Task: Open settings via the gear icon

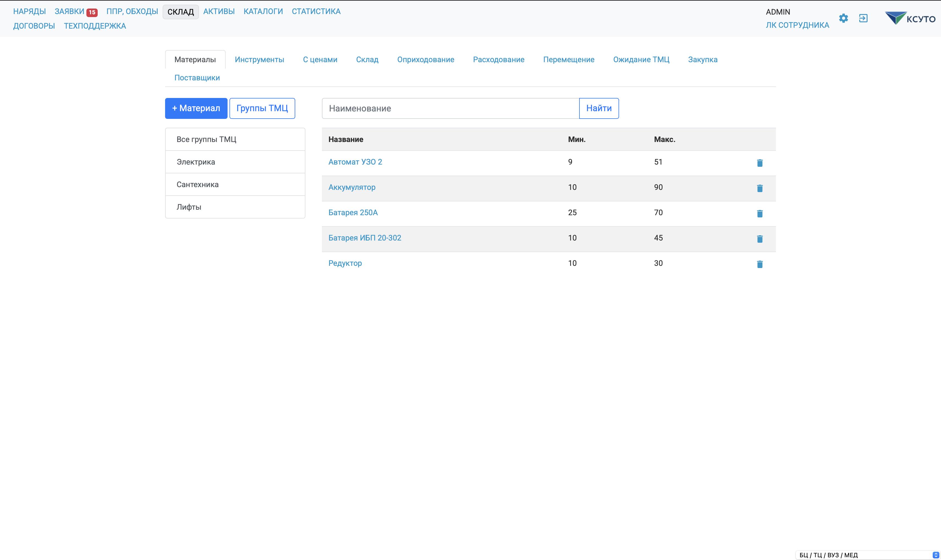Action: 843,18
